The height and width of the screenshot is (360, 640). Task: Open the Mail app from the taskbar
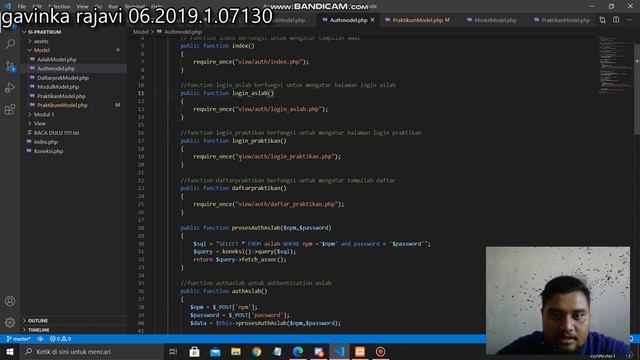(x=215, y=351)
